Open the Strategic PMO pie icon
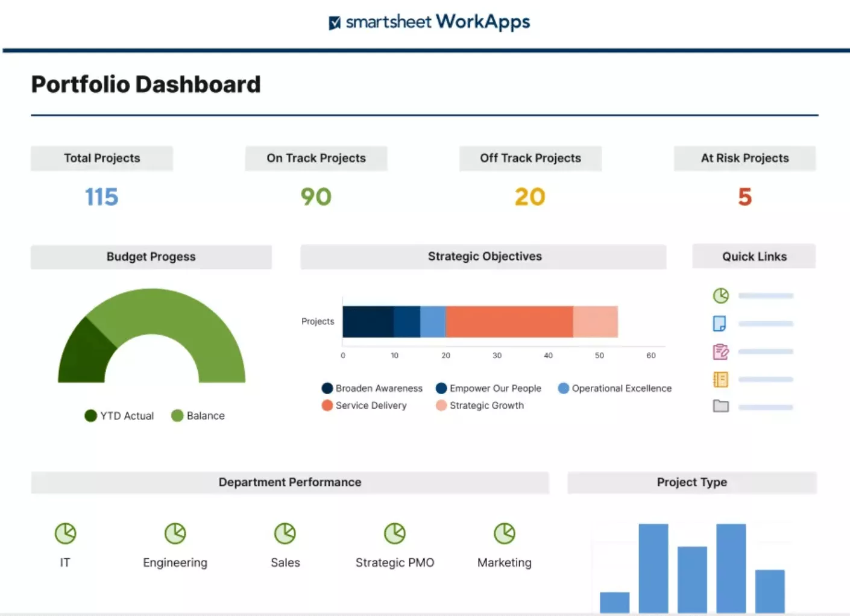 [395, 533]
